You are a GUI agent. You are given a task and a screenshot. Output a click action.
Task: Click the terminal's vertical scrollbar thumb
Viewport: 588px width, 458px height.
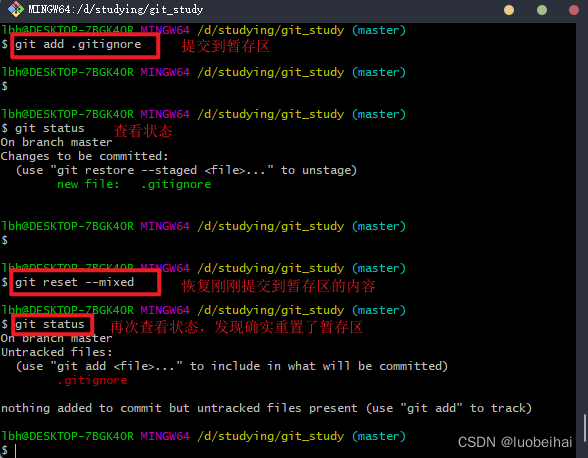(585, 428)
